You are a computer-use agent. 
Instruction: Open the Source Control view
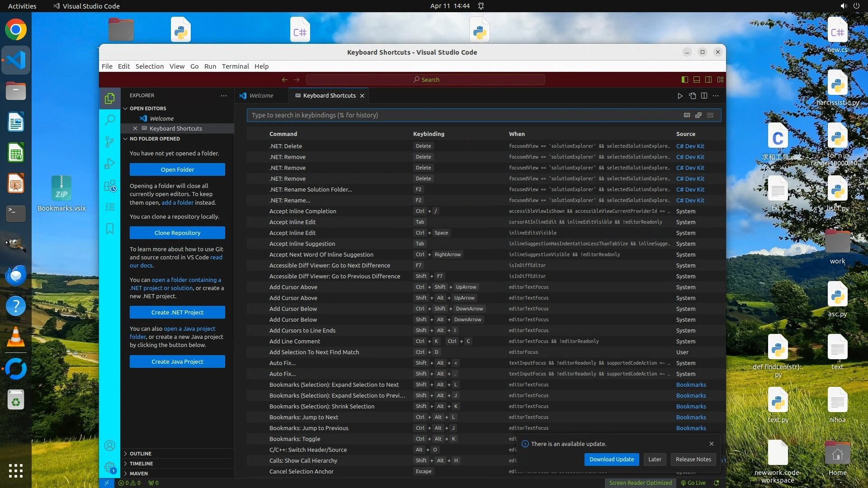(109, 142)
